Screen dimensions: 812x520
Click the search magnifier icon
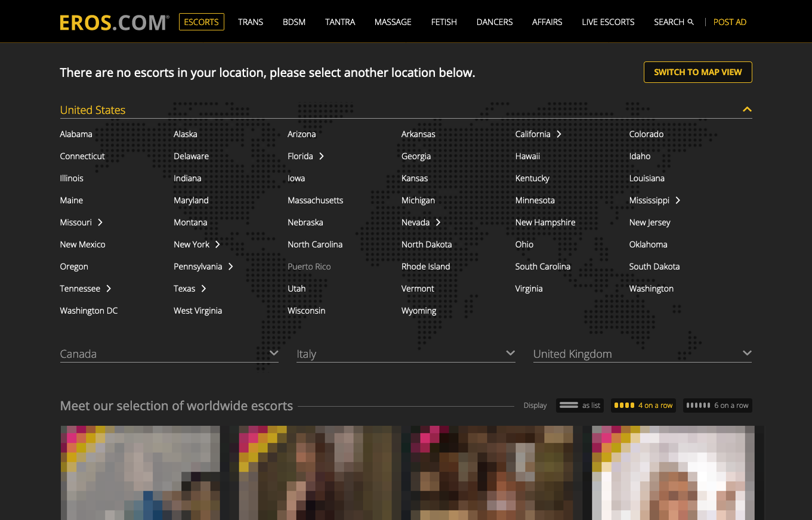pyautogui.click(x=691, y=22)
